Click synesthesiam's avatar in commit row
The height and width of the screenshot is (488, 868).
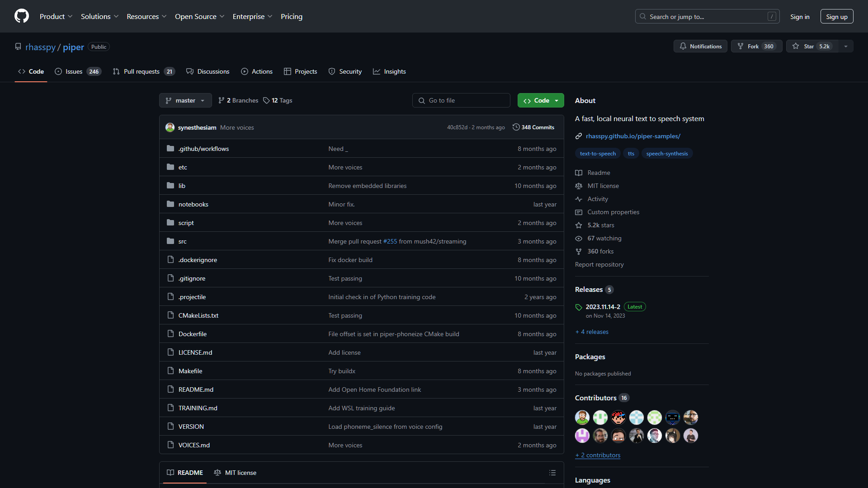tap(170, 127)
